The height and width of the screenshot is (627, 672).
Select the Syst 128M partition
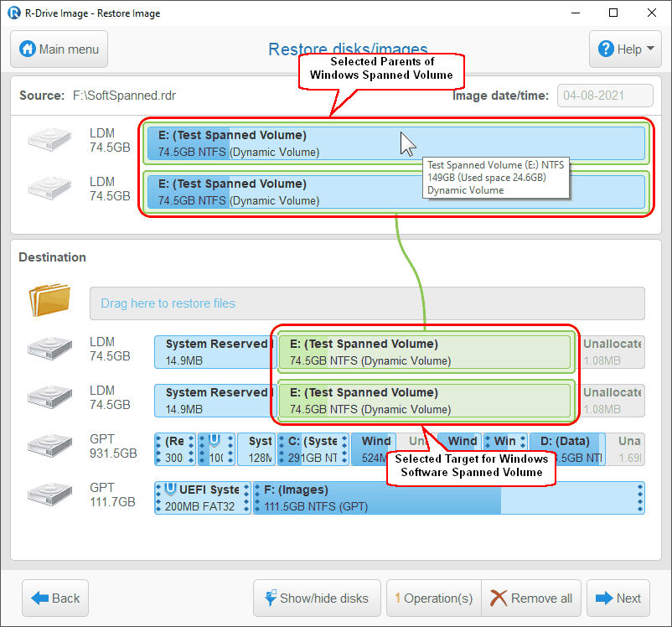point(256,449)
